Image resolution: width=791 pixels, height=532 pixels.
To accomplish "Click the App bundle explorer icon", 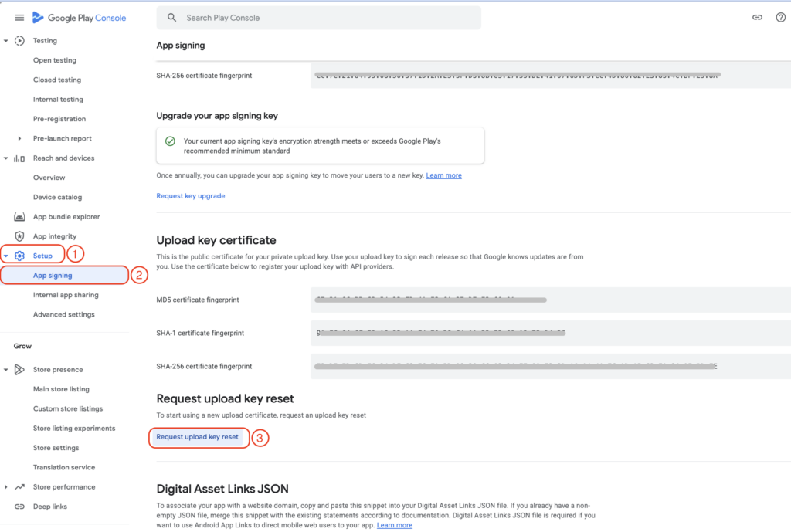I will [19, 217].
